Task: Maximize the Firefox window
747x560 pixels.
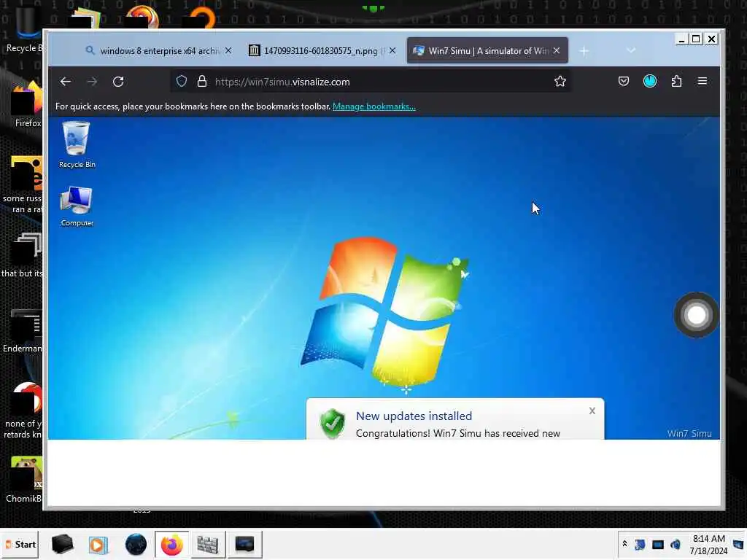Action: coord(696,39)
